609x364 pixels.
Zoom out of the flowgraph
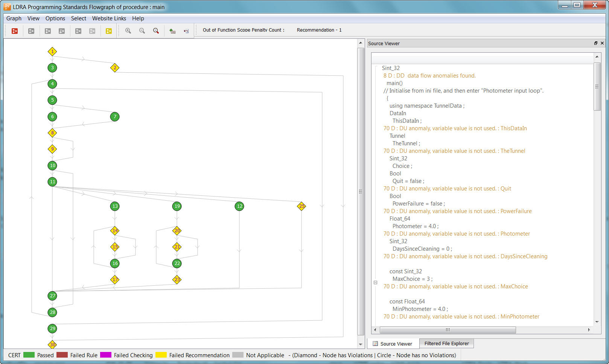click(142, 31)
